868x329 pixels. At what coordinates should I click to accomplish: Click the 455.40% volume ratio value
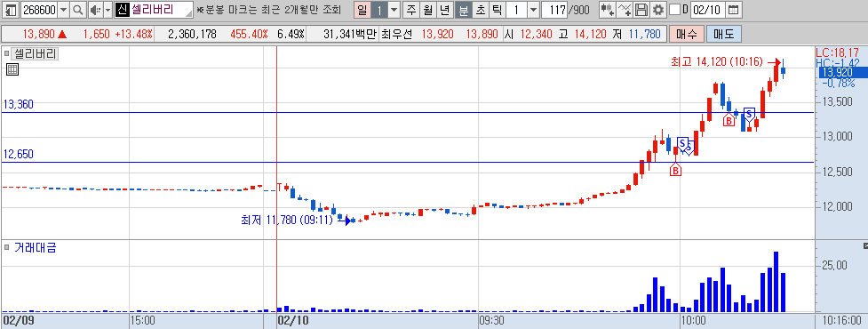click(249, 34)
